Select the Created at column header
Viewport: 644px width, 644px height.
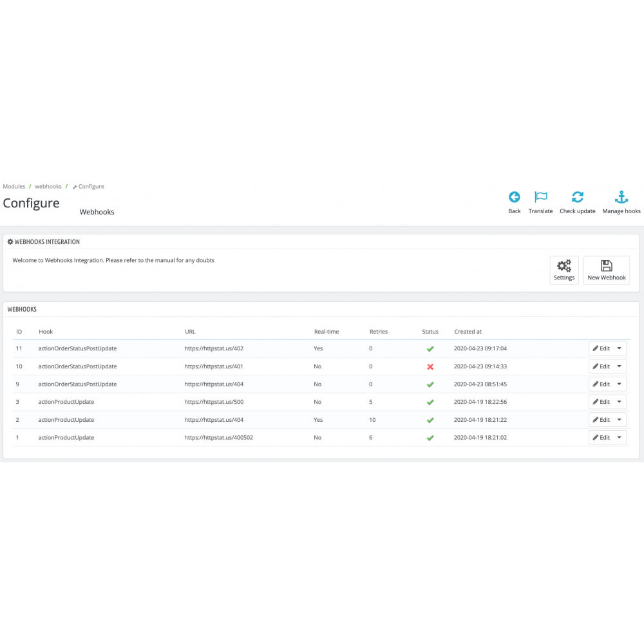pos(468,332)
